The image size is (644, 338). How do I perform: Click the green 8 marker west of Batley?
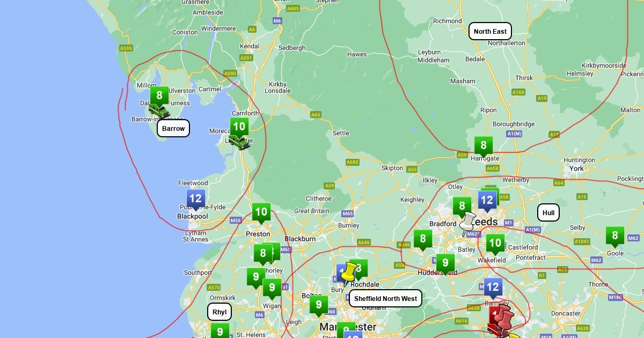(x=422, y=239)
